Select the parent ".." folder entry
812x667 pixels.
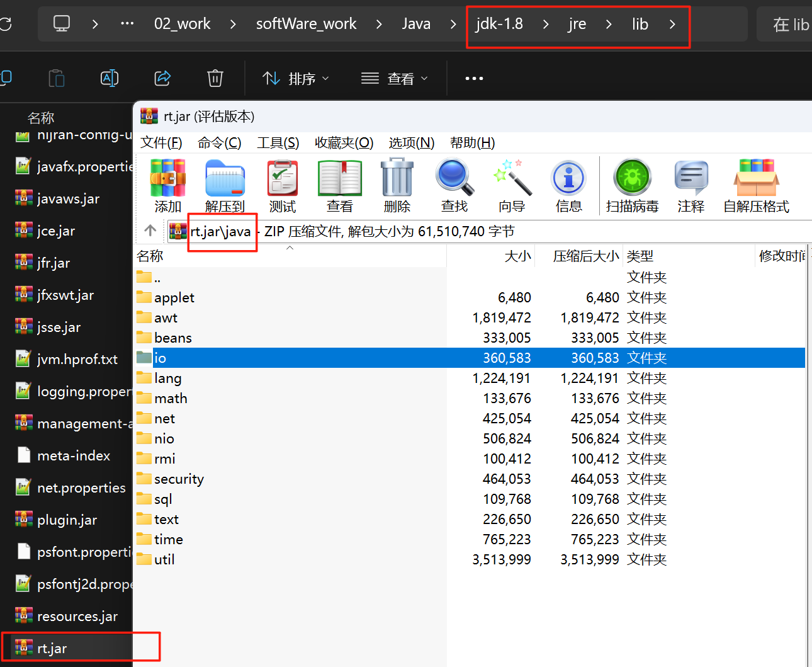coord(157,277)
